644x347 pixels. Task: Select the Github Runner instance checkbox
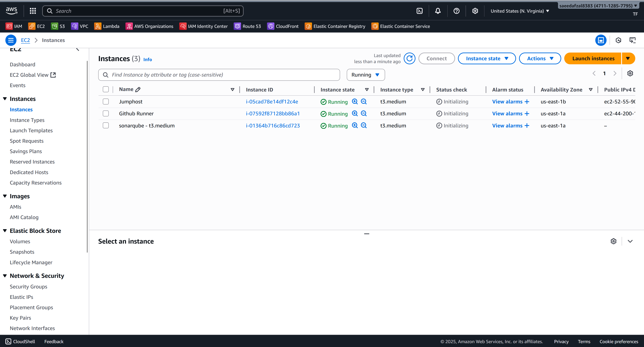pos(105,113)
